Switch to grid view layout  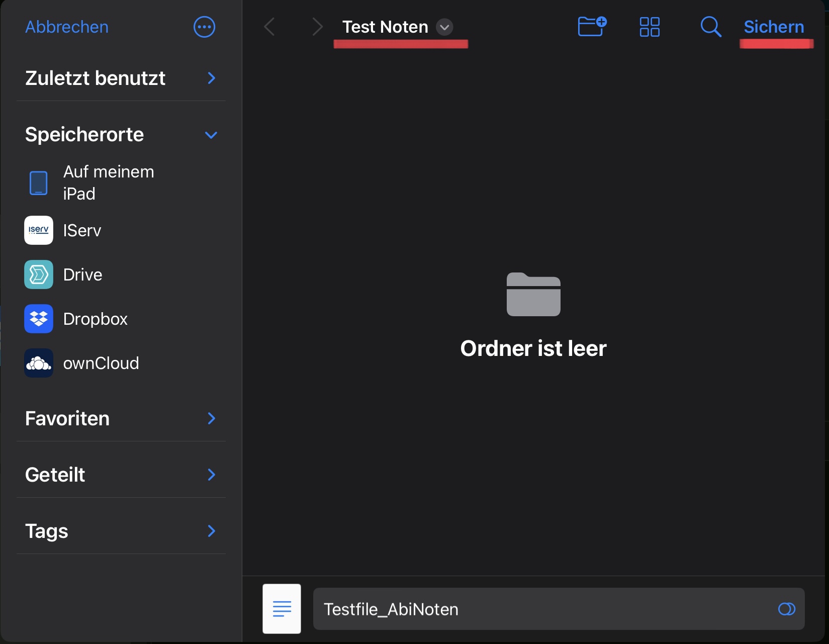pyautogui.click(x=649, y=27)
